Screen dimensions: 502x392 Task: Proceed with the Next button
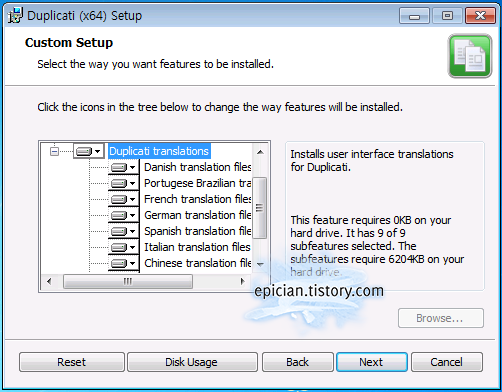(372, 362)
